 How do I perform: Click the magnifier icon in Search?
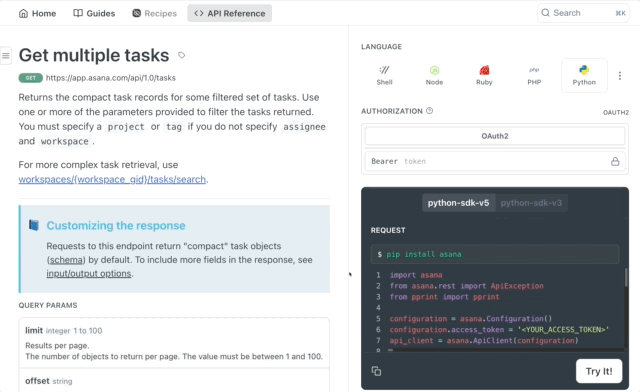click(545, 13)
